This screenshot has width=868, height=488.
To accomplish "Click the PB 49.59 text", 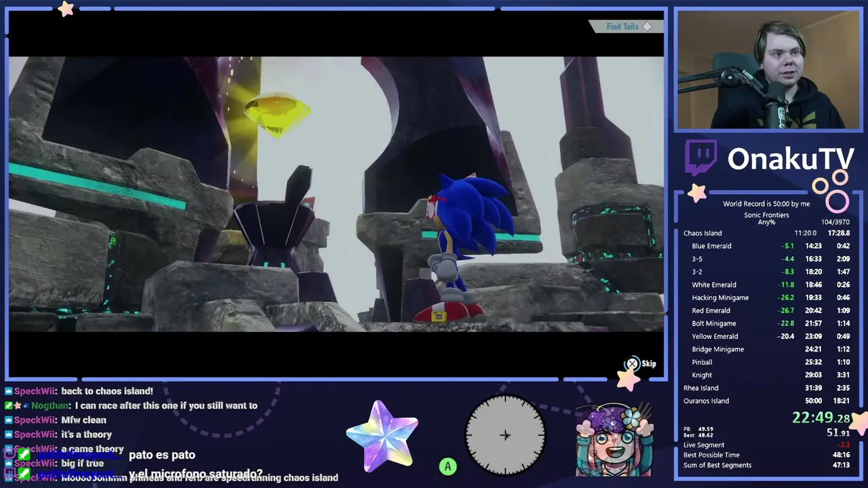I will (x=698, y=429).
